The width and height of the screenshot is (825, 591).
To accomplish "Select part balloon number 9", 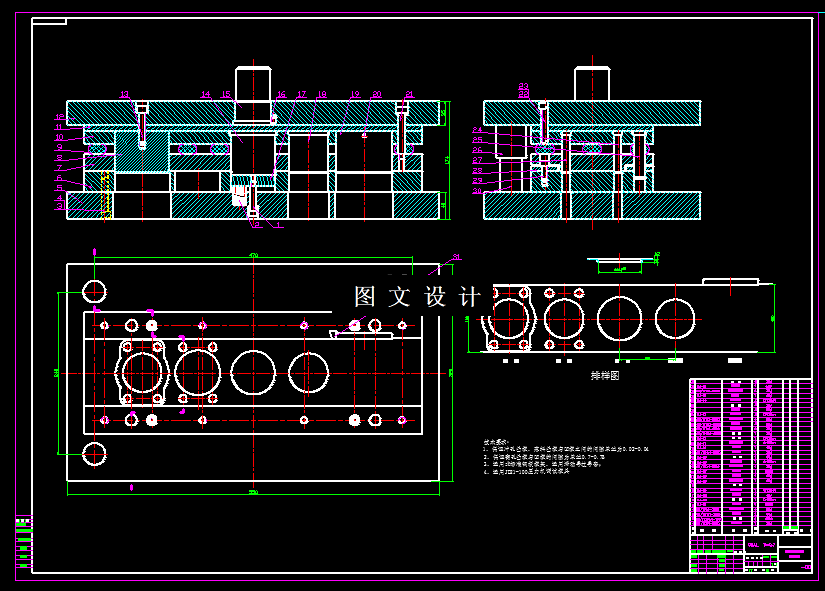I will [59, 147].
